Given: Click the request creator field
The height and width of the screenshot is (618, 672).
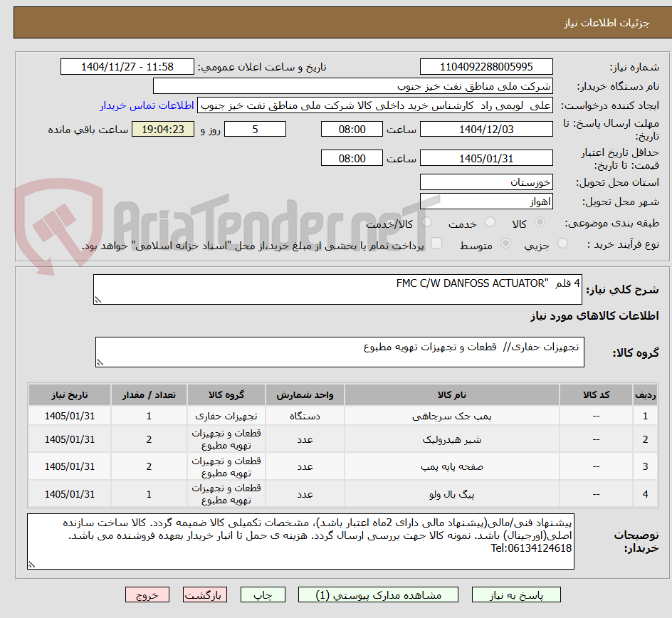Looking at the screenshot, I should tap(374, 105).
